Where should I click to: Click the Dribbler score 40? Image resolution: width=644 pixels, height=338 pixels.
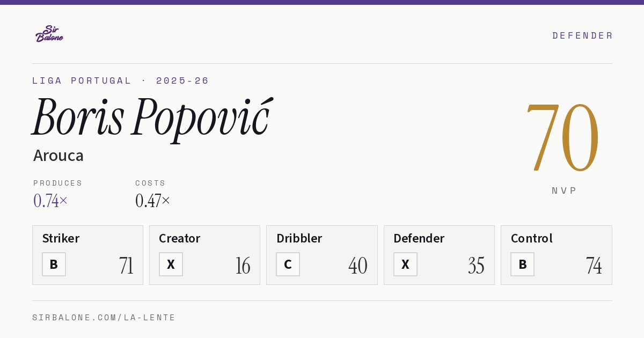358,266
